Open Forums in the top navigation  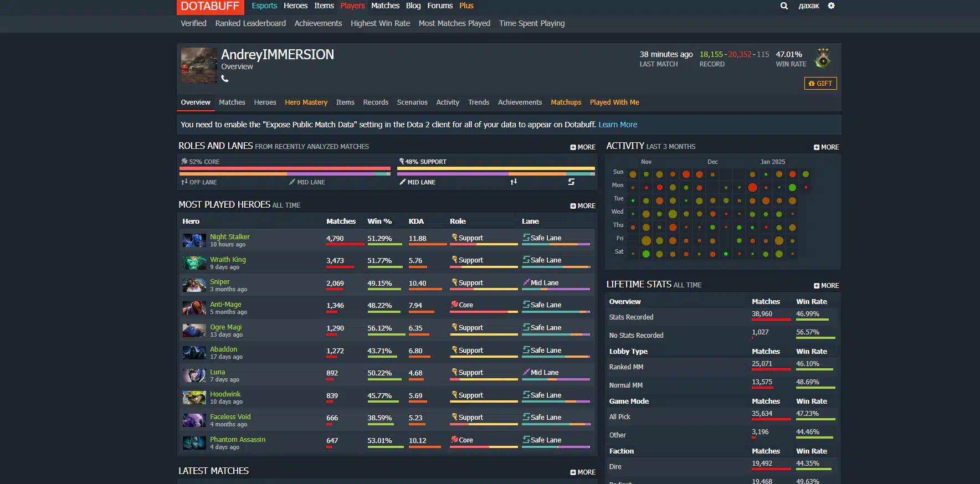440,6
